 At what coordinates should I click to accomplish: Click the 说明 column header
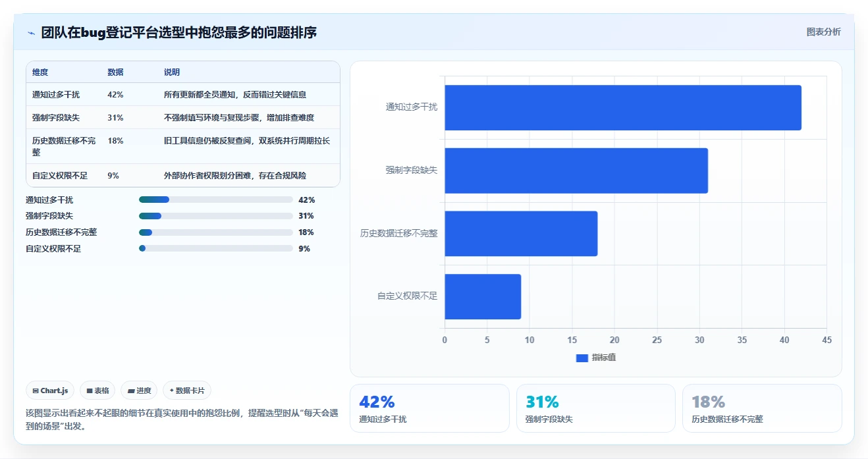pyautogui.click(x=172, y=72)
